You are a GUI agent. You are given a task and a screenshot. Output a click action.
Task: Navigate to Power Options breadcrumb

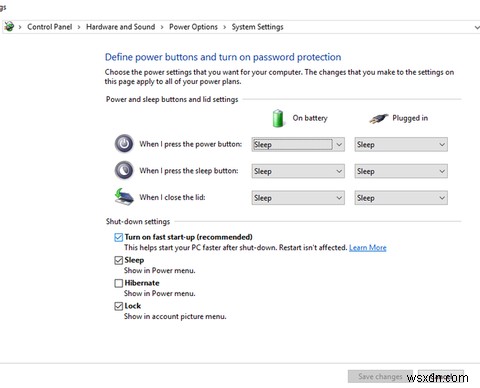[x=193, y=27]
